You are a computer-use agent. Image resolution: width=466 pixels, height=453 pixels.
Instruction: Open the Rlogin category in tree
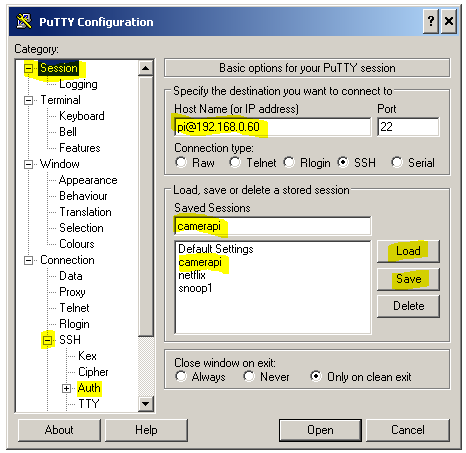pyautogui.click(x=74, y=324)
